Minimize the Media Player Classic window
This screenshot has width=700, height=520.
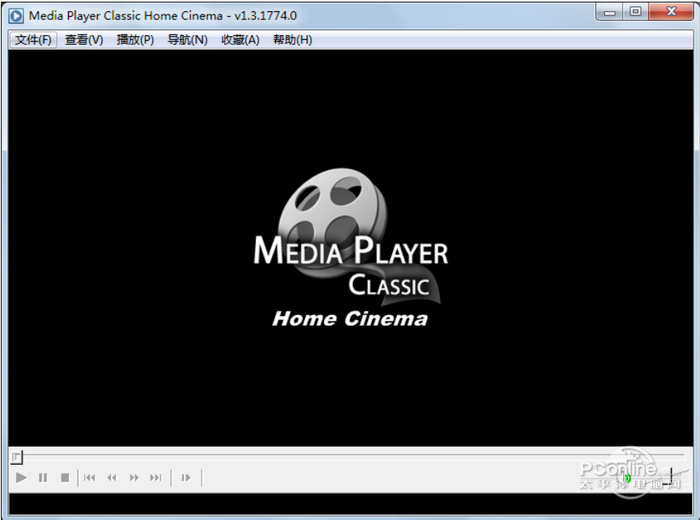pos(609,12)
